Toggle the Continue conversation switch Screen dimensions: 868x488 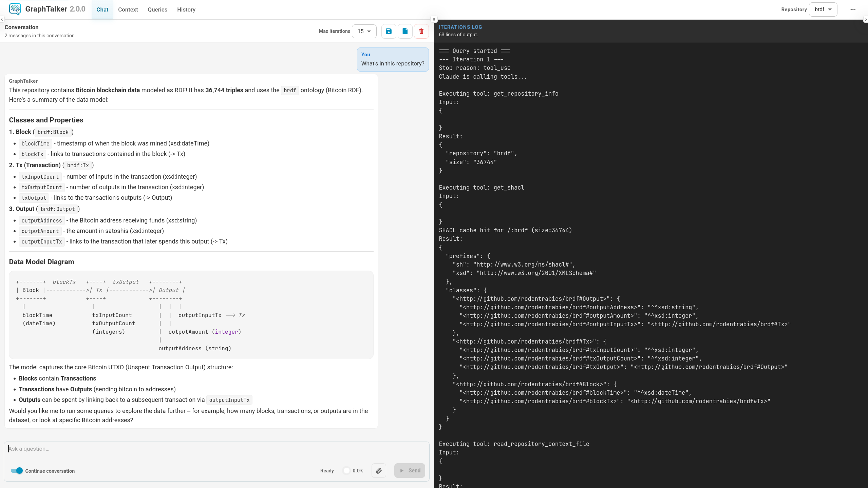[17, 470]
